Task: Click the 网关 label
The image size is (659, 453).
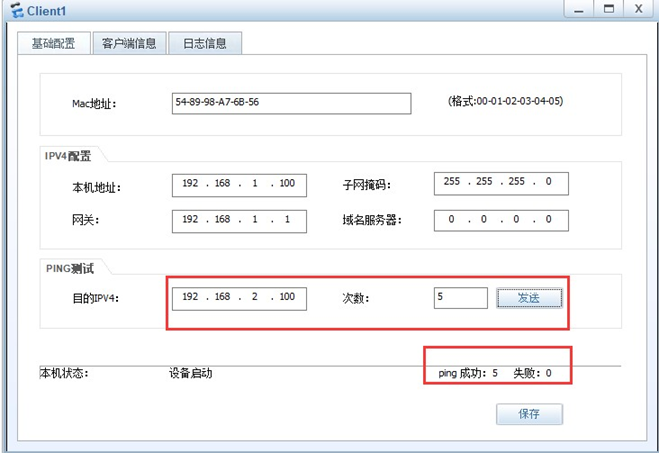Action: [85, 219]
